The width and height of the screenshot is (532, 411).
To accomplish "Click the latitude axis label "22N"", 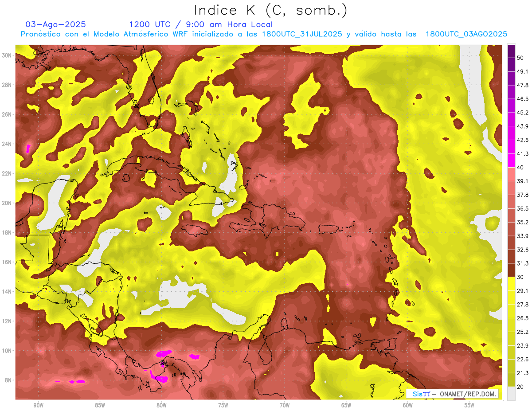I will tap(7, 173).
